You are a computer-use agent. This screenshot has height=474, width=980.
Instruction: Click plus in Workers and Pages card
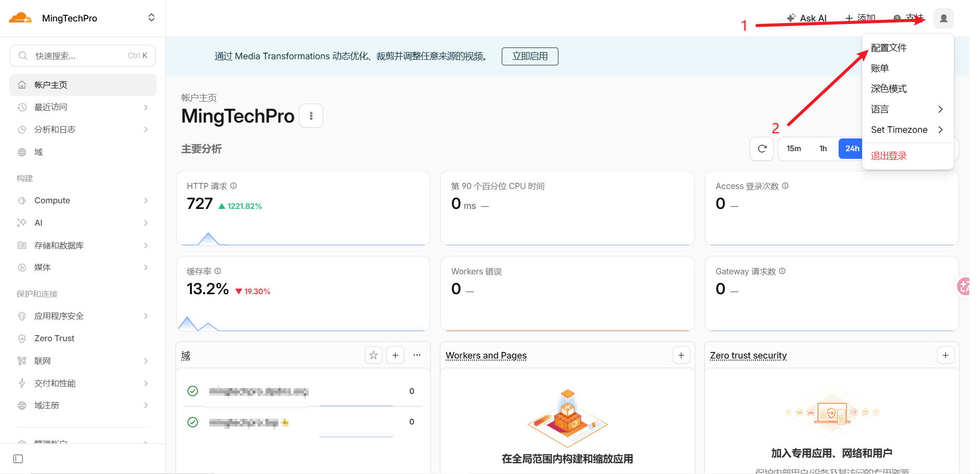pos(681,355)
